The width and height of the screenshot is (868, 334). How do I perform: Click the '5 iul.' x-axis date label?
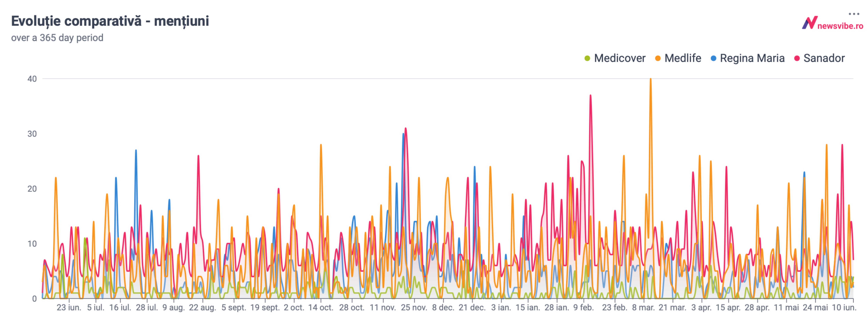(x=96, y=308)
